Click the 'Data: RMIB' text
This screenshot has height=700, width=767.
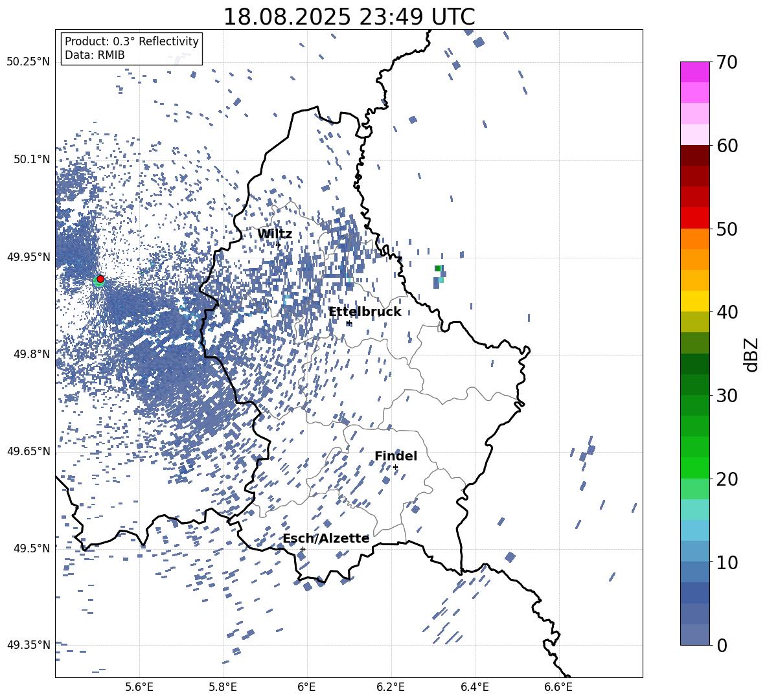[95, 55]
